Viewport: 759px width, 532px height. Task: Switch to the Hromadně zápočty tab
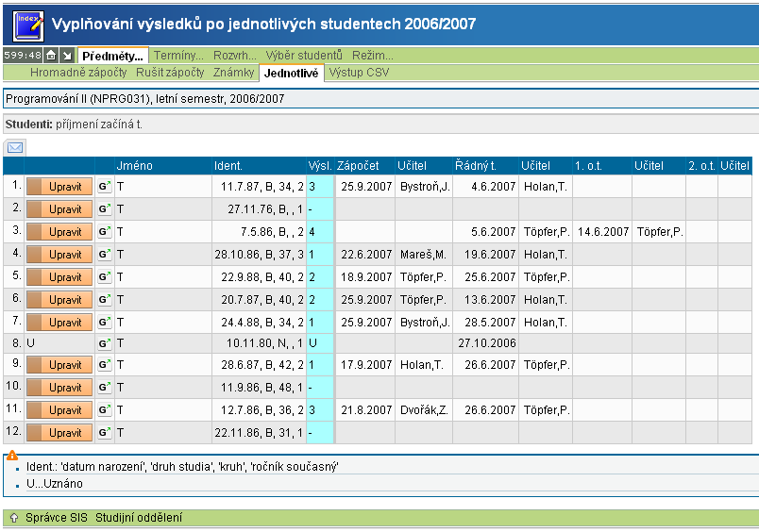tap(79, 73)
